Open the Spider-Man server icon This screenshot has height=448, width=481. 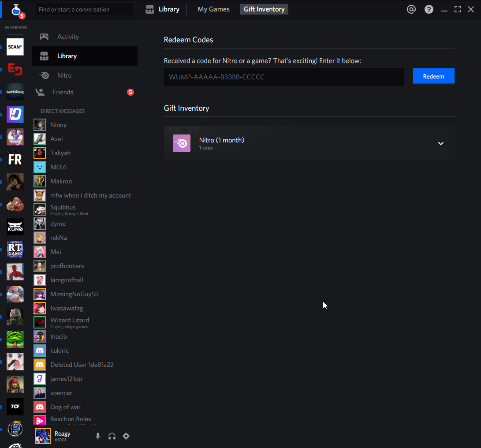pyautogui.click(x=15, y=272)
